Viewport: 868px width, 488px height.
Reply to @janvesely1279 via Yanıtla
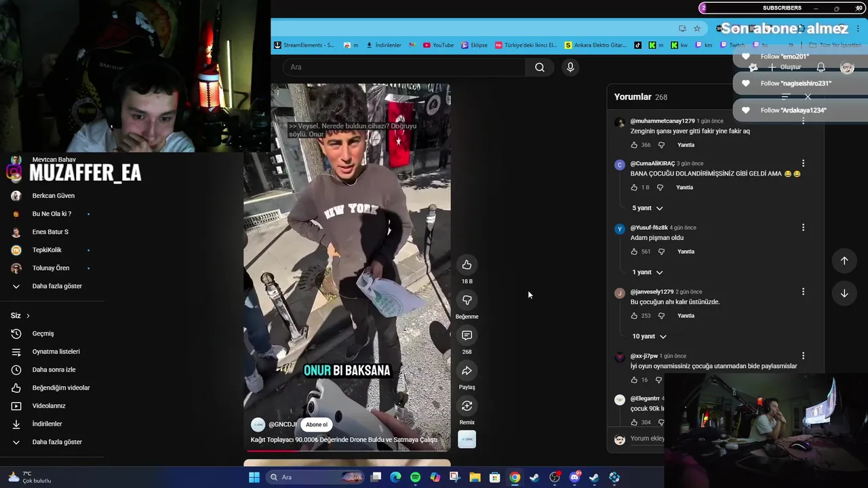tap(686, 316)
